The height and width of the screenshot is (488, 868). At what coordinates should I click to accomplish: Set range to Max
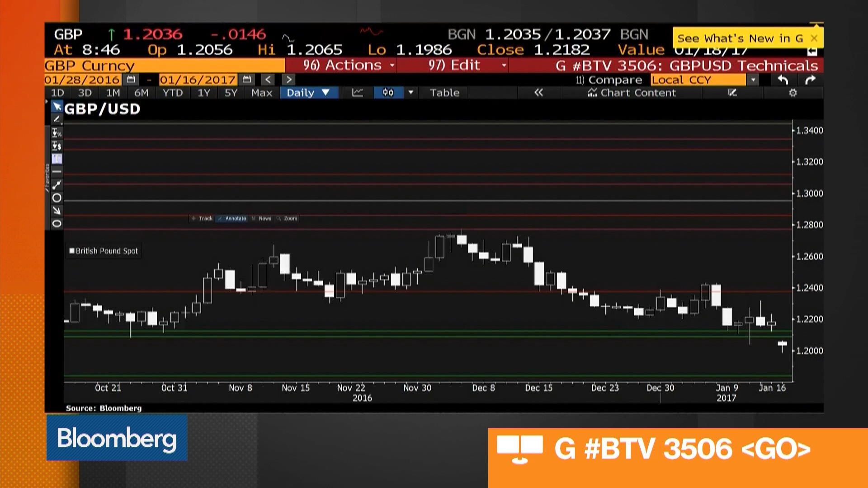pos(262,93)
